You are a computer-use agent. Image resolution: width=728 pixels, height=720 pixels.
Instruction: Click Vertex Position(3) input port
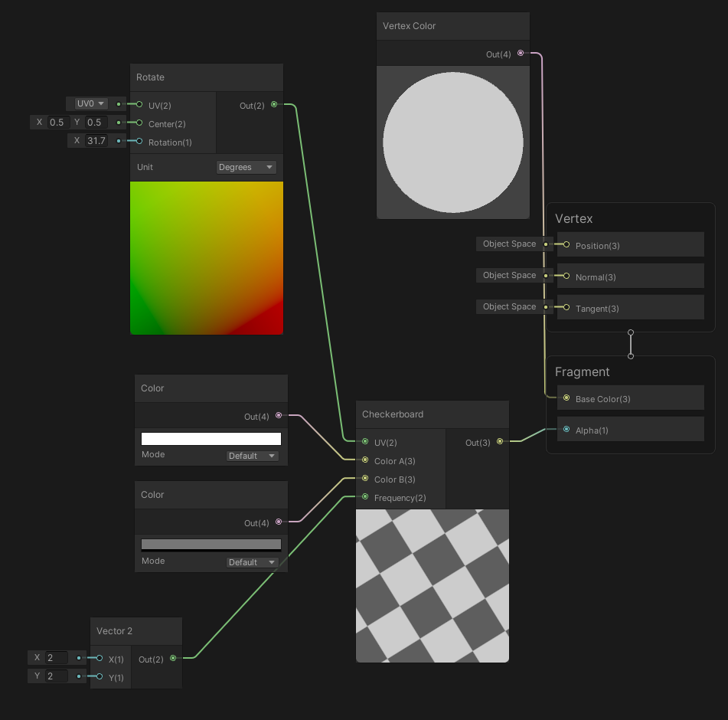pos(566,244)
